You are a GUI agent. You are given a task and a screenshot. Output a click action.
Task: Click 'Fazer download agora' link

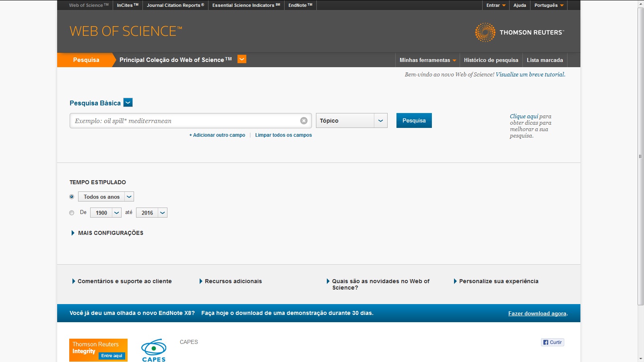click(x=537, y=313)
